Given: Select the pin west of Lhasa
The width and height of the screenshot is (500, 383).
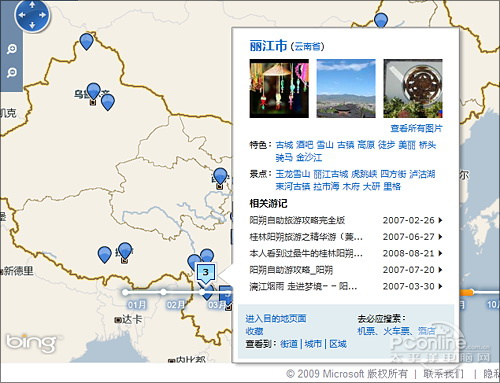Looking at the screenshot, I should tap(104, 255).
